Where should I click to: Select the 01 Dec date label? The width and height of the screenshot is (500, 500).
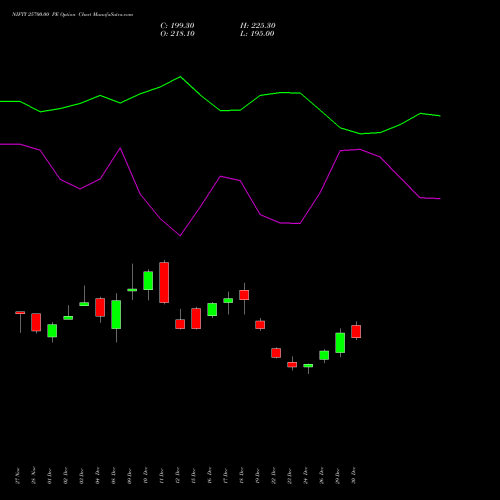(50, 476)
